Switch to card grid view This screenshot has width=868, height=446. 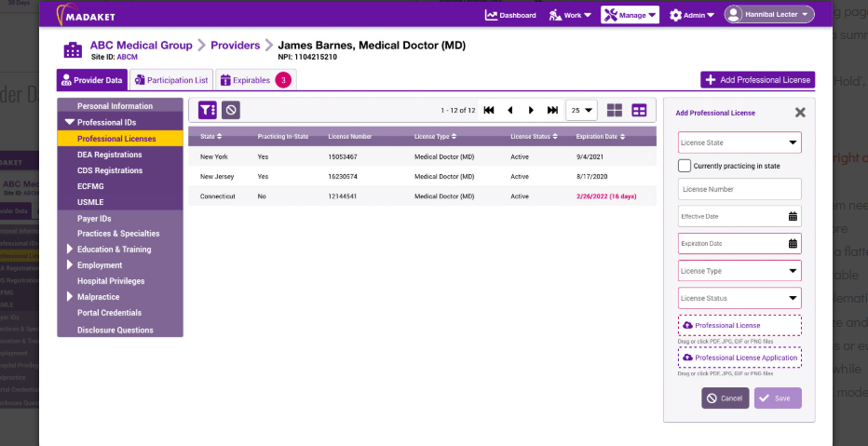[x=615, y=110]
